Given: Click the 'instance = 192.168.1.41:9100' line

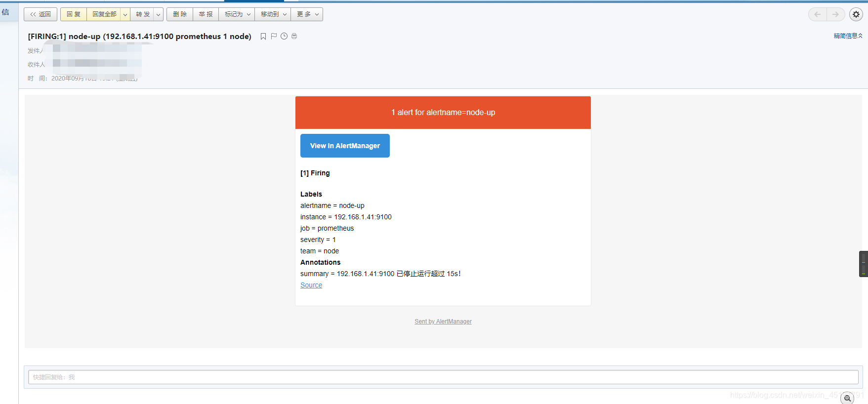Looking at the screenshot, I should click(x=346, y=217).
